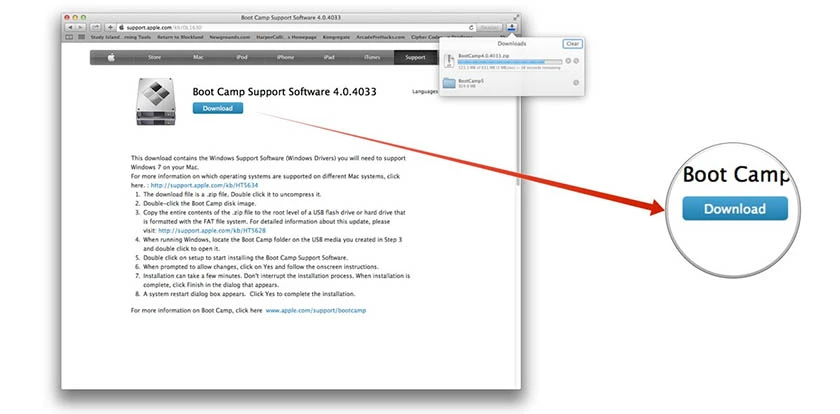The height and width of the screenshot is (414, 840).
Task: Reveal BootCamp5 folder in Finder
Action: 576,82
